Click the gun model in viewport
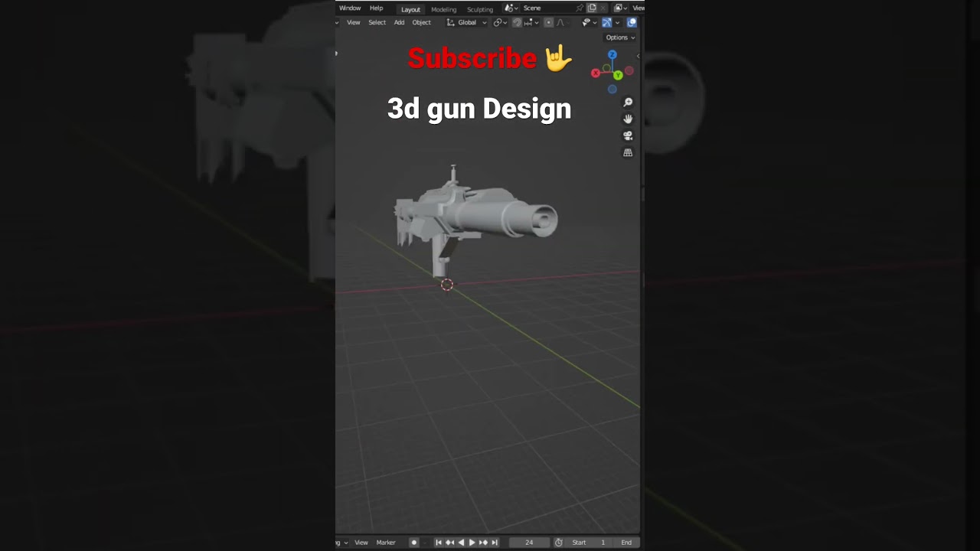Screen dimensions: 980x551 pyautogui.click(x=475, y=217)
